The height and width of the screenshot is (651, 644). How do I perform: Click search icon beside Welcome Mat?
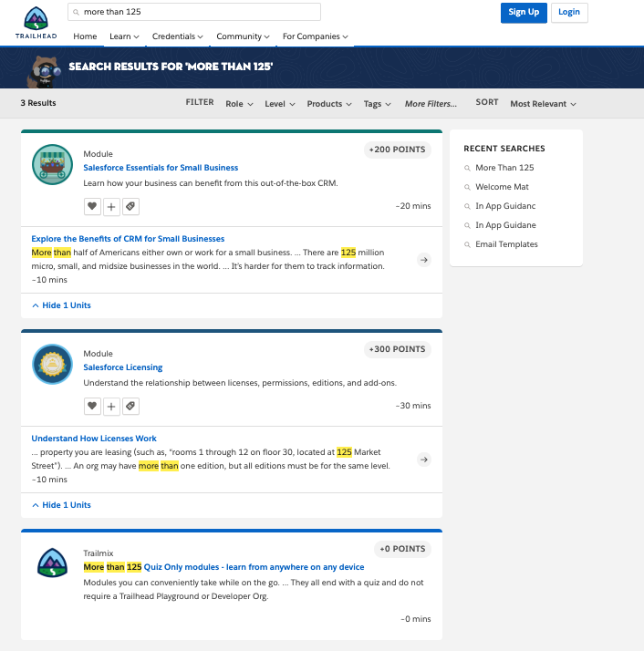[467, 187]
